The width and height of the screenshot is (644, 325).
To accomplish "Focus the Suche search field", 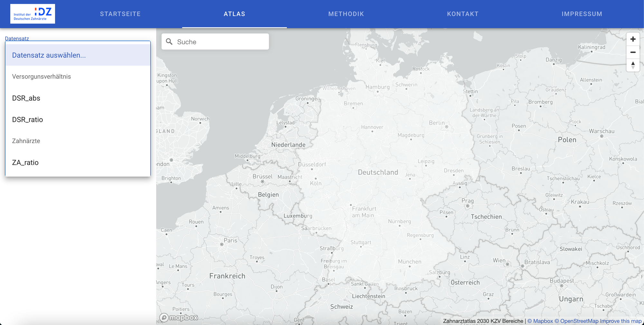I will [x=221, y=42].
